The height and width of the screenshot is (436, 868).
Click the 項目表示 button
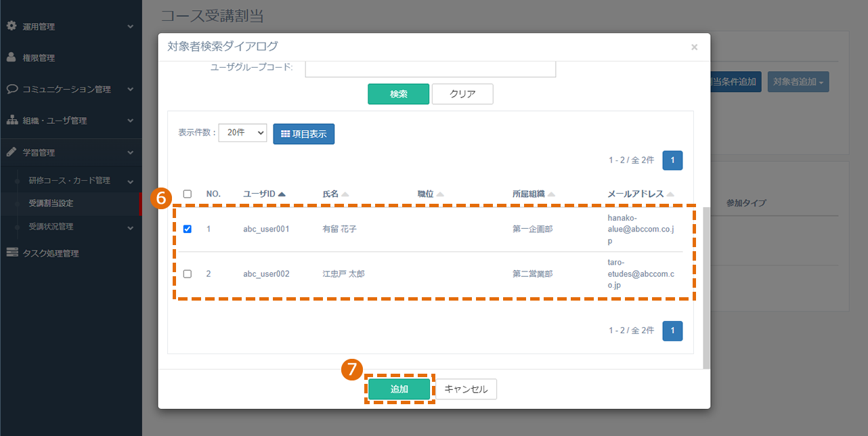(304, 134)
